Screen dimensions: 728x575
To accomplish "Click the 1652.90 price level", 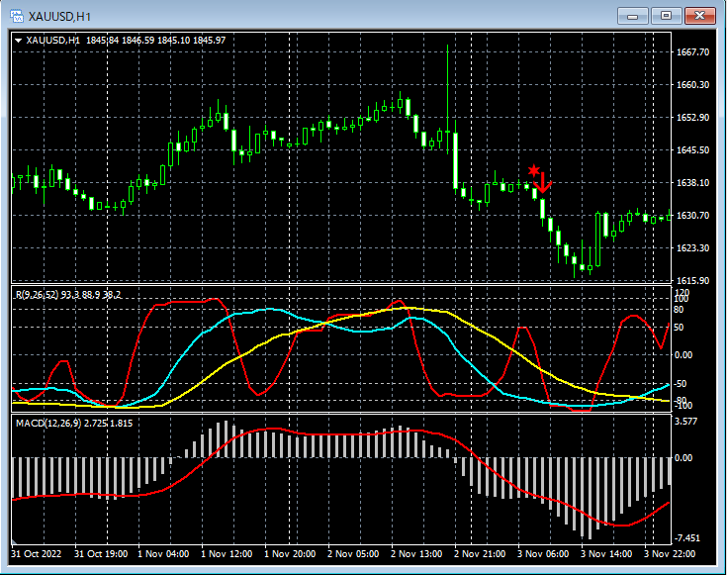I will click(692, 118).
